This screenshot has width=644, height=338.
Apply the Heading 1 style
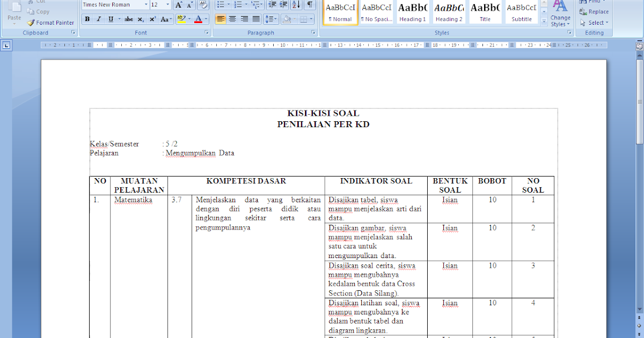(412, 12)
